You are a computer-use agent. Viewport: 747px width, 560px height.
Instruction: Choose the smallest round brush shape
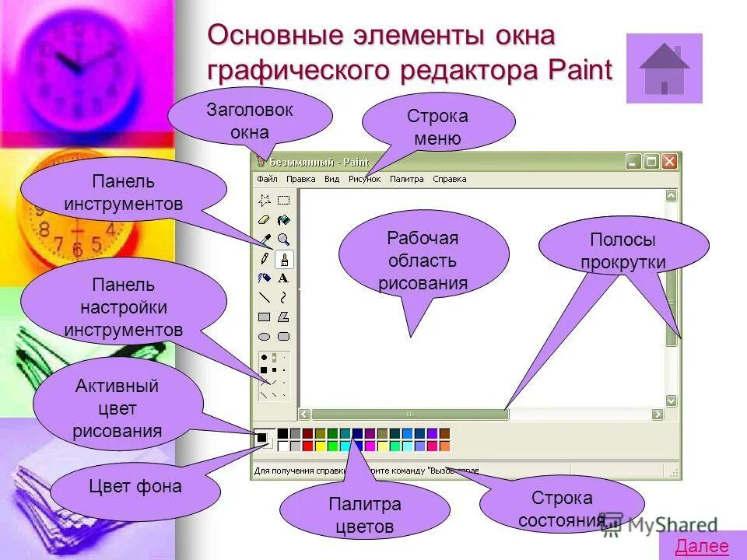coord(285,357)
